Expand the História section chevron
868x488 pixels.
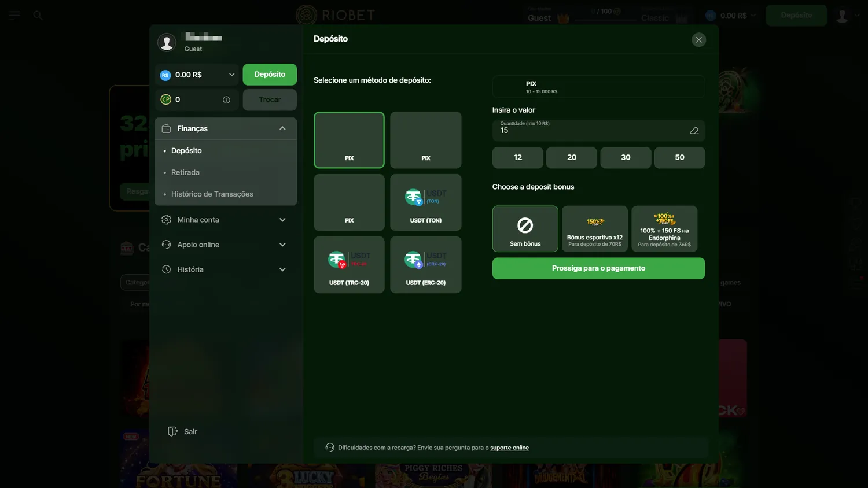click(x=282, y=269)
